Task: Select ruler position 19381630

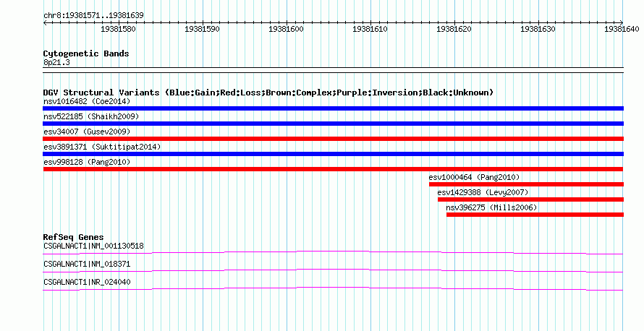Action: 538,29
